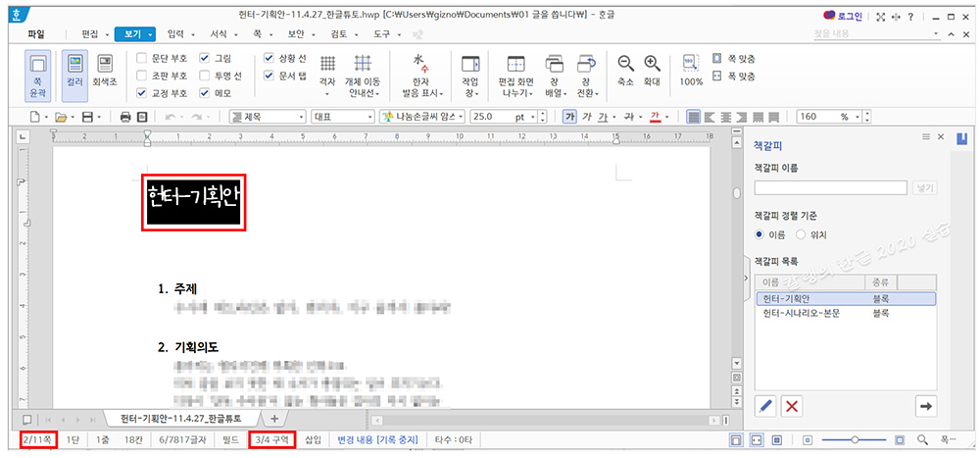Click the 로그인 login button
Image resolution: width=980 pixels, height=458 pixels.
click(x=844, y=17)
